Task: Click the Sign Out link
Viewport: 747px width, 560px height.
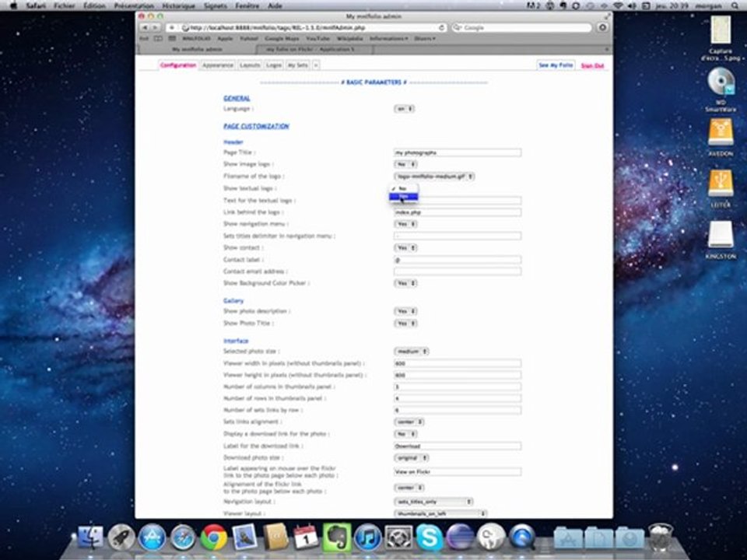Action: (592, 65)
